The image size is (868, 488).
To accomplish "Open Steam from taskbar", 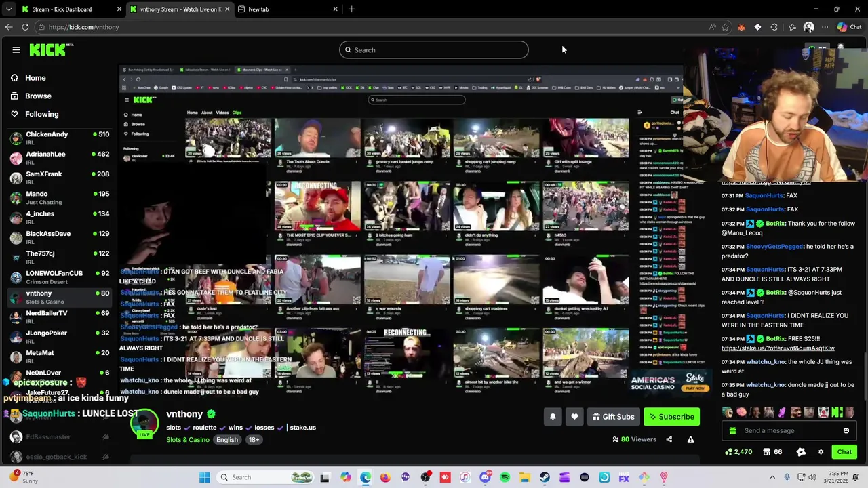I will pyautogui.click(x=545, y=477).
